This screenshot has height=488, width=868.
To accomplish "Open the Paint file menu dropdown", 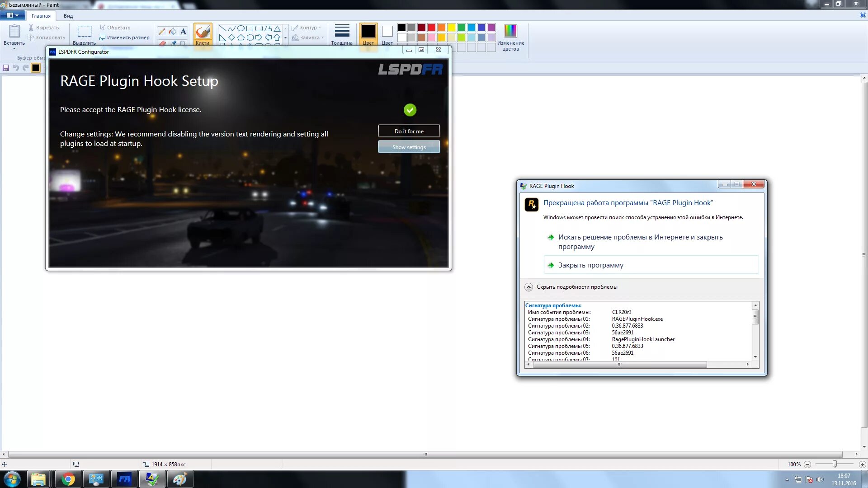I will click(x=13, y=15).
